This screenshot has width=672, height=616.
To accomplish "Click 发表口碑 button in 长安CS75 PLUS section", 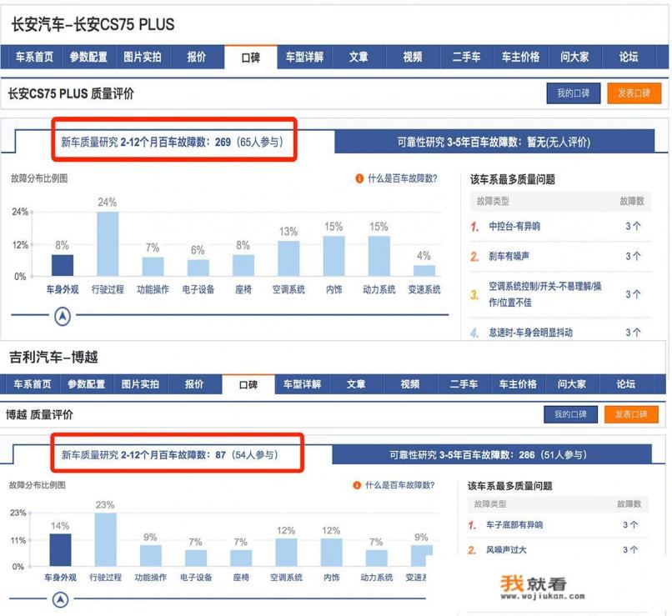I will 634,93.
